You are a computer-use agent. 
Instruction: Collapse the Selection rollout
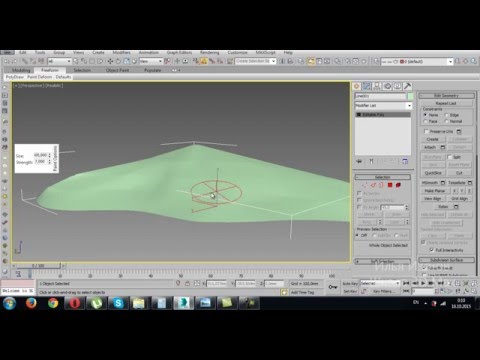click(382, 177)
